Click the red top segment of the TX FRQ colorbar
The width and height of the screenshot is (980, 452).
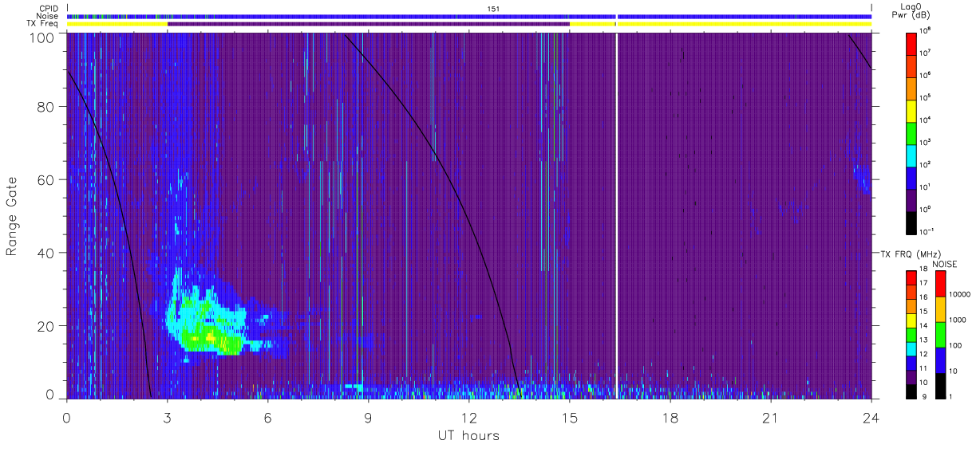pyautogui.click(x=911, y=278)
